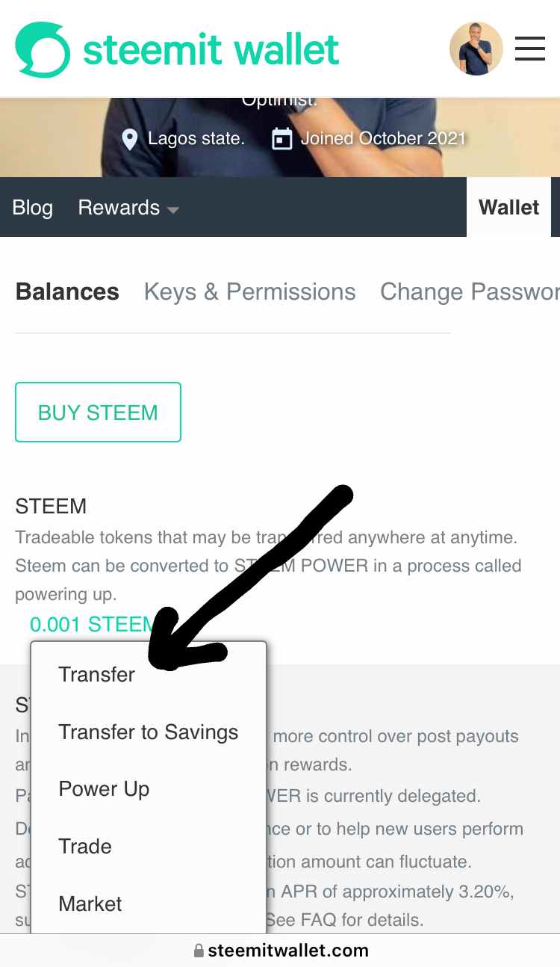The image size is (560, 967).
Task: Go to Keys & Permissions
Action: click(x=249, y=291)
